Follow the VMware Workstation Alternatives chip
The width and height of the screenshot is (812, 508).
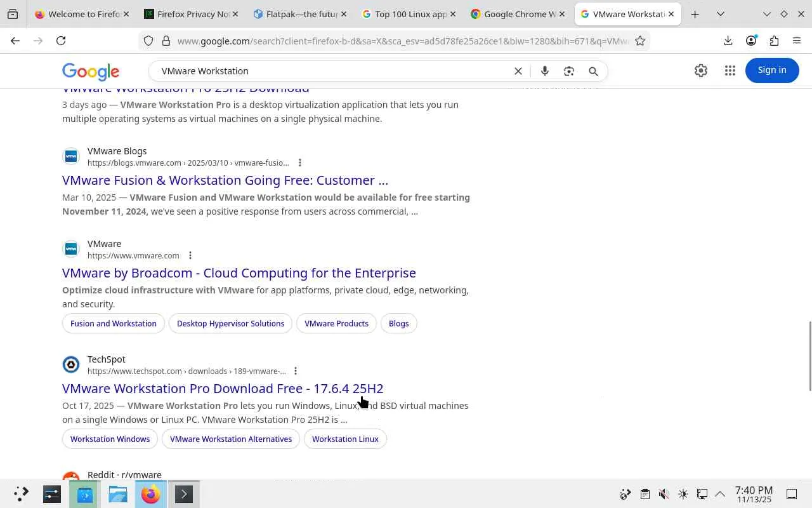click(231, 439)
